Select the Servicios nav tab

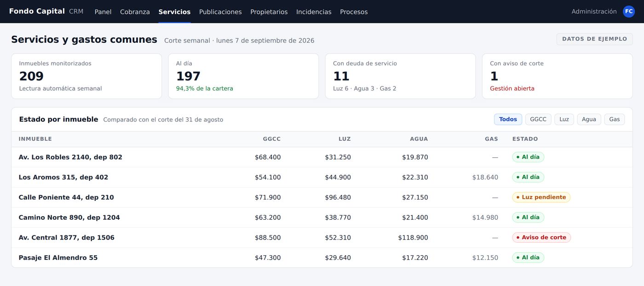click(174, 12)
